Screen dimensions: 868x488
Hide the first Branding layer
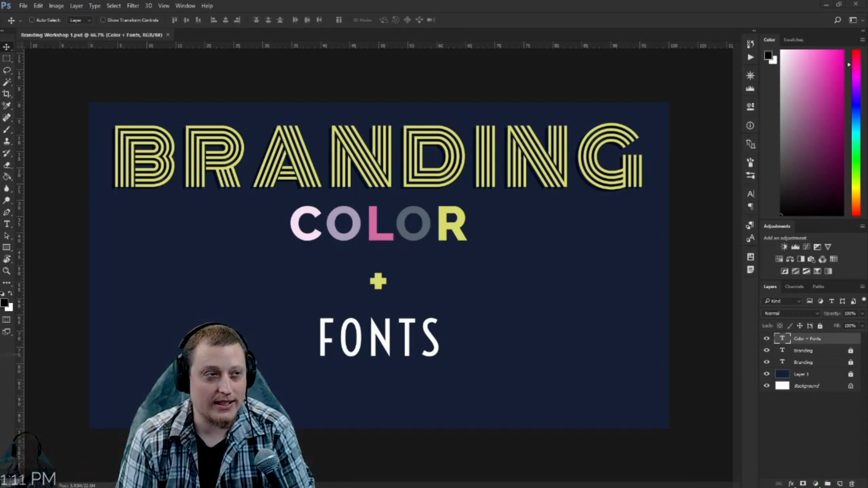click(767, 350)
